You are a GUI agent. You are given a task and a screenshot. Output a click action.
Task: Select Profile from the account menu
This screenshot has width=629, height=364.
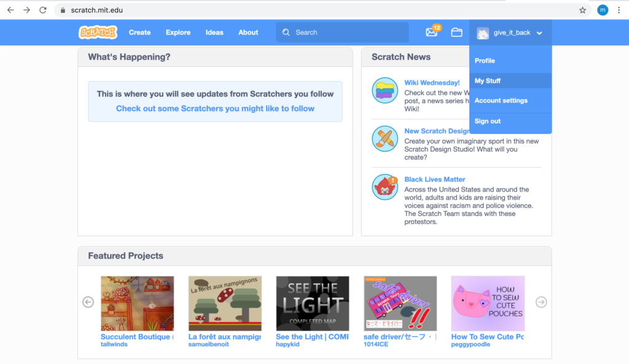click(485, 61)
